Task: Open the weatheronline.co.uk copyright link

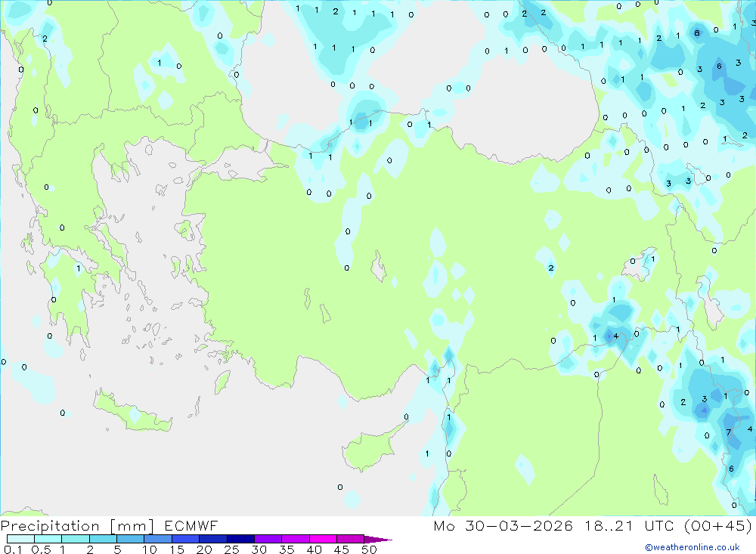Action: coord(692,547)
